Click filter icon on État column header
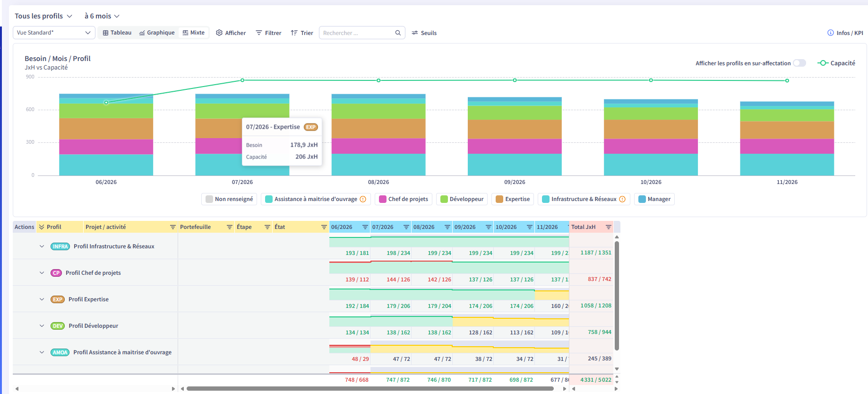The height and width of the screenshot is (394, 868). [324, 227]
